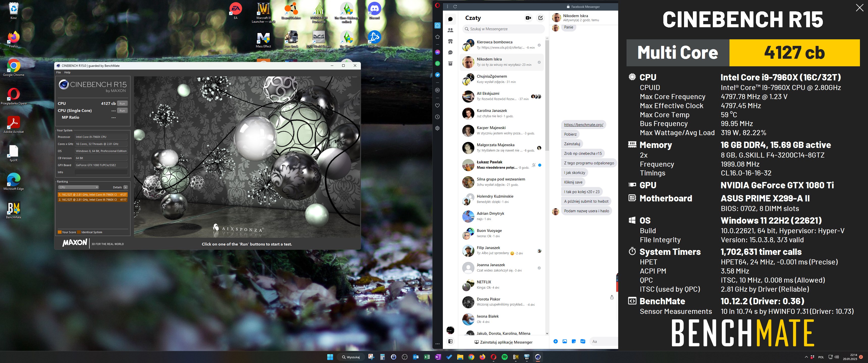Open Dorota Piskor conversation
This screenshot has width=868, height=363.
tap(501, 302)
